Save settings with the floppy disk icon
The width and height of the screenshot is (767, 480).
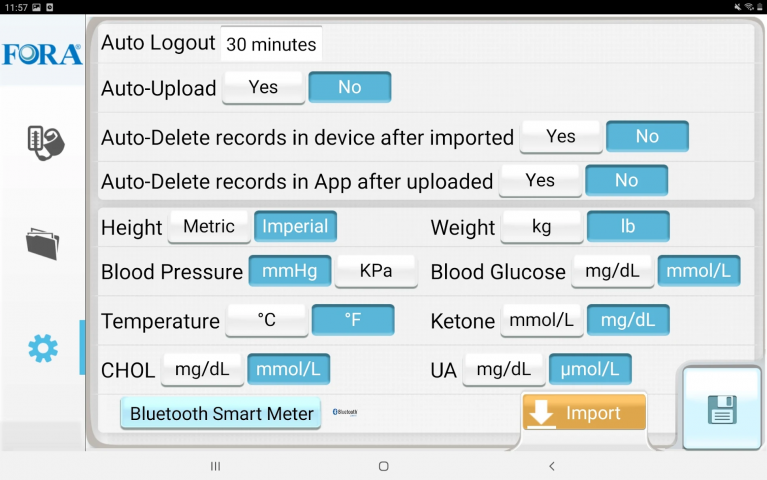[x=722, y=409]
